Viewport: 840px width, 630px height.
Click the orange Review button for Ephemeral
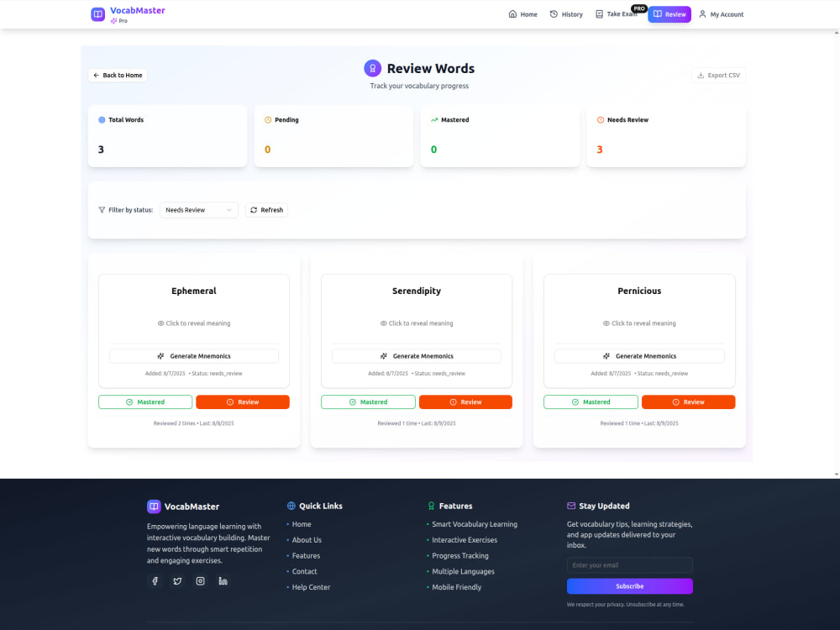243,402
